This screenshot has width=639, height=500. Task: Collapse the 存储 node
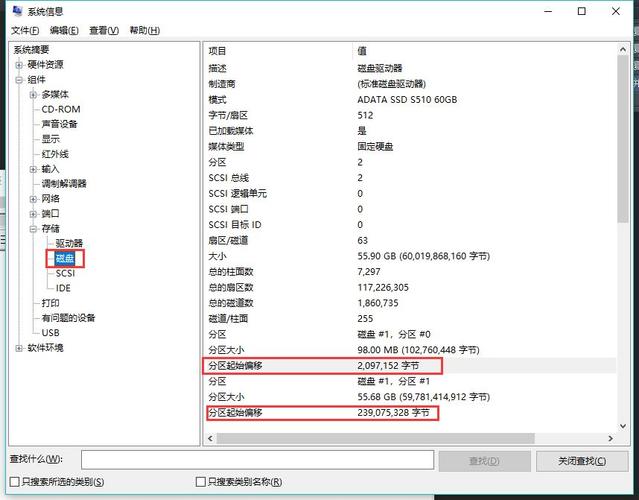point(33,229)
